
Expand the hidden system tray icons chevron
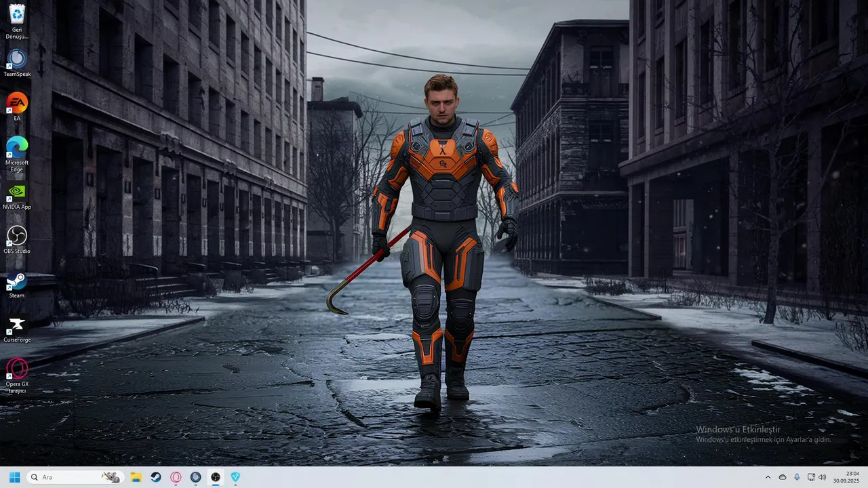click(768, 477)
